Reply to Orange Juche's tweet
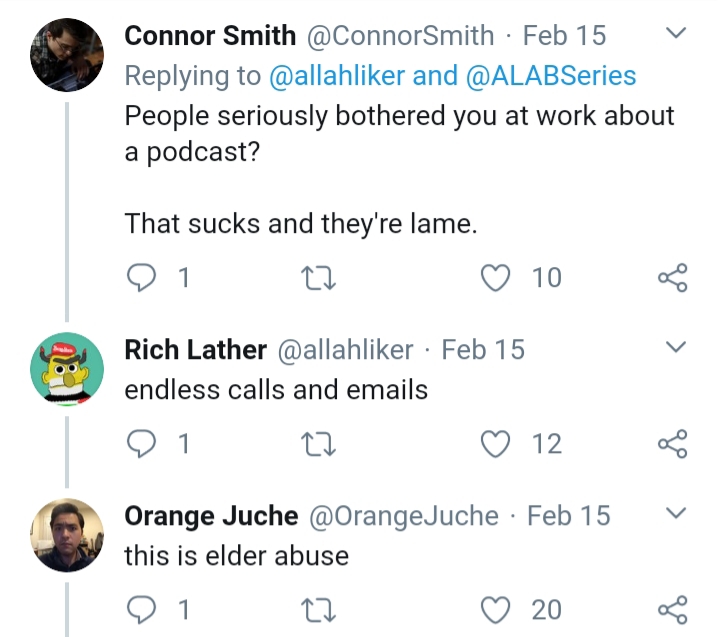This screenshot has width=720, height=637. click(141, 610)
